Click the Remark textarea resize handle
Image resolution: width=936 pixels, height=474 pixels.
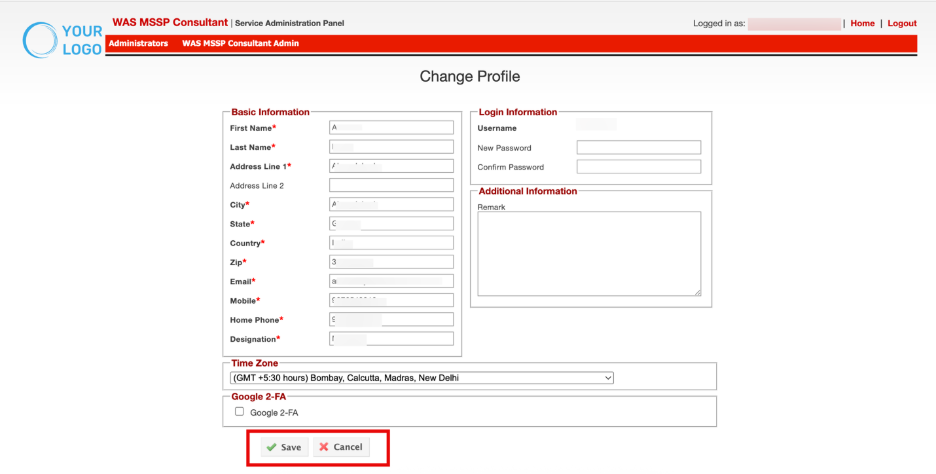point(697,293)
